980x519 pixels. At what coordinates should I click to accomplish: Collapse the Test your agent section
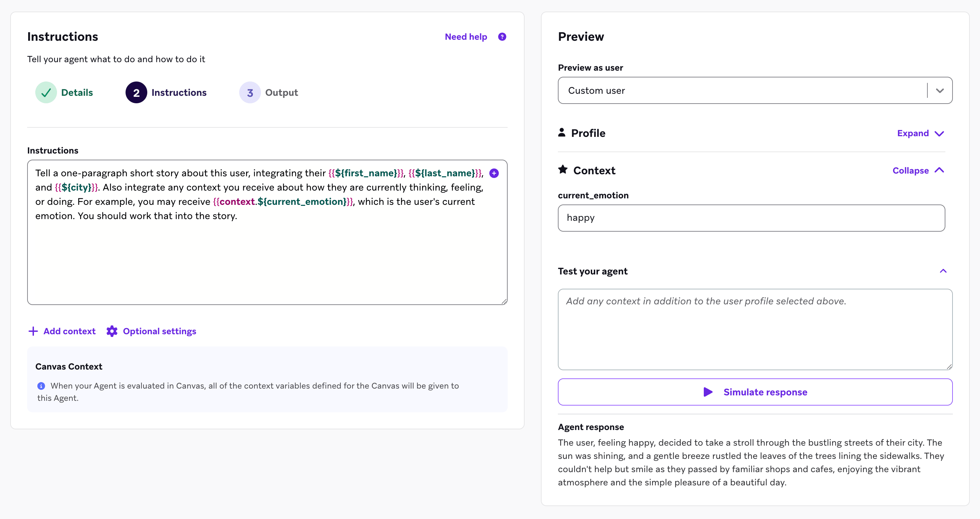point(943,271)
